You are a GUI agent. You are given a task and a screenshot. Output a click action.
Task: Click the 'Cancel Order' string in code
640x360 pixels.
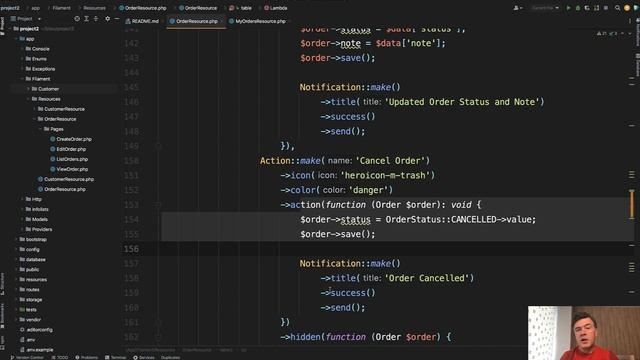point(391,160)
